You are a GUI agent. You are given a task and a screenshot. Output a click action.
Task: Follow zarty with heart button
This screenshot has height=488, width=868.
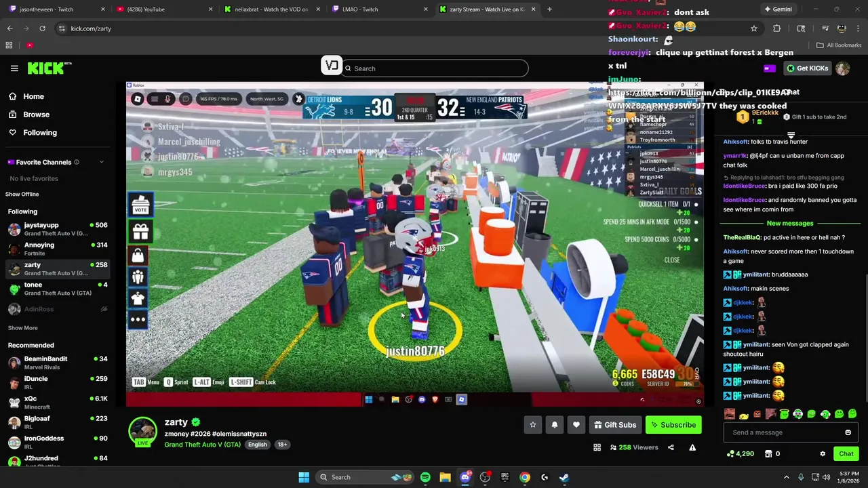[576, 425]
